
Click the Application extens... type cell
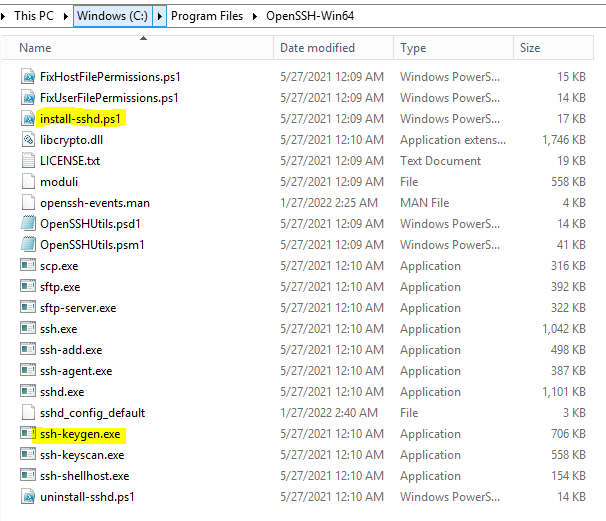coord(453,140)
